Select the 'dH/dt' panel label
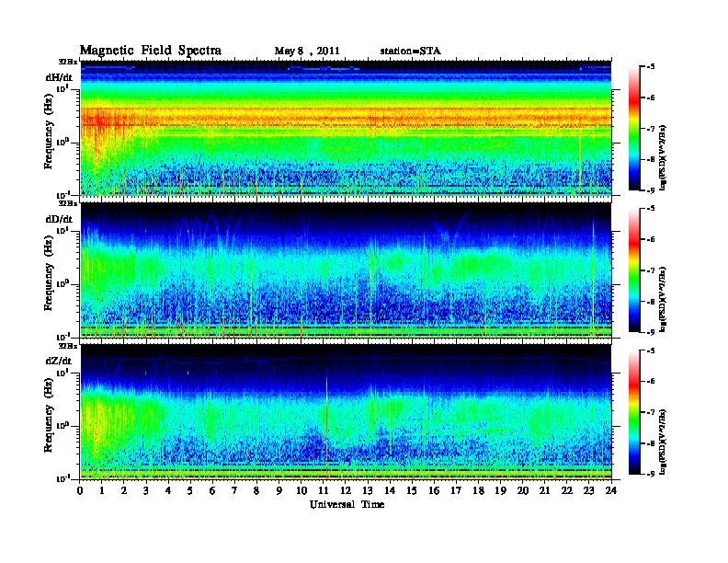The height and width of the screenshot is (563, 728). point(59,77)
